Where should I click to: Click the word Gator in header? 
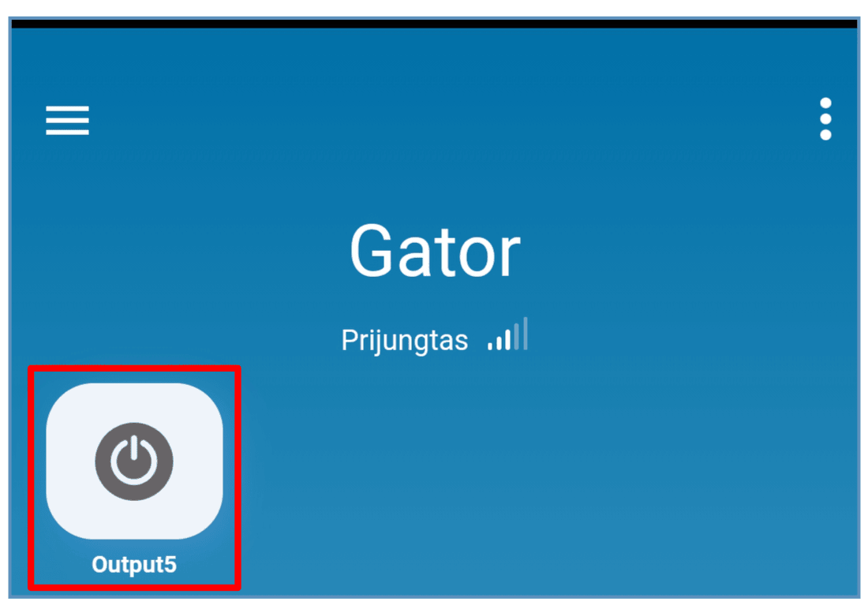435,251
